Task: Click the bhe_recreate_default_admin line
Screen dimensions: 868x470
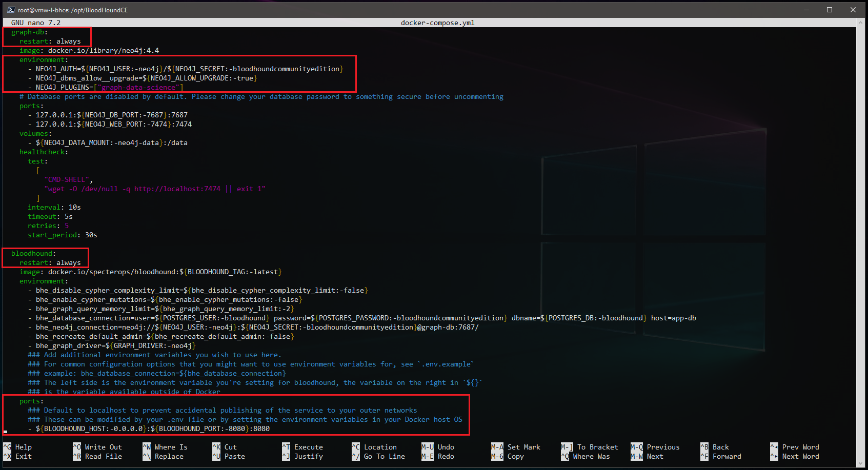Action: coord(161,336)
